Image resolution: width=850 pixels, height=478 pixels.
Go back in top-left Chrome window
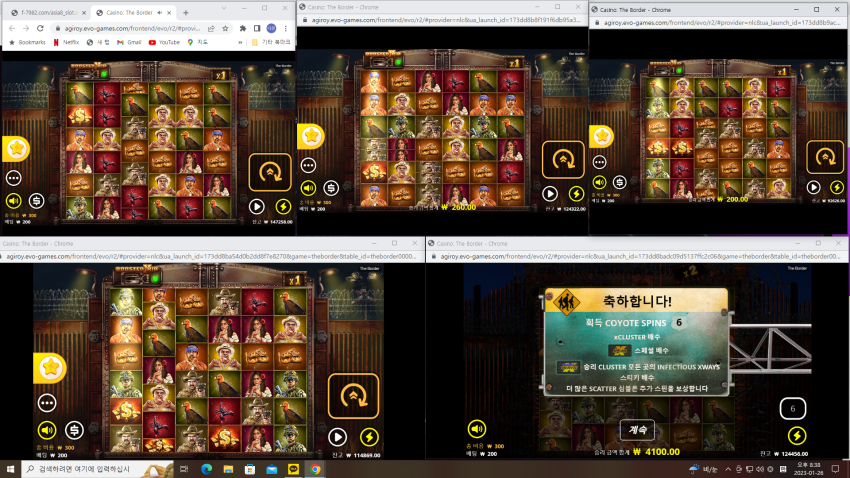pyautogui.click(x=12, y=28)
